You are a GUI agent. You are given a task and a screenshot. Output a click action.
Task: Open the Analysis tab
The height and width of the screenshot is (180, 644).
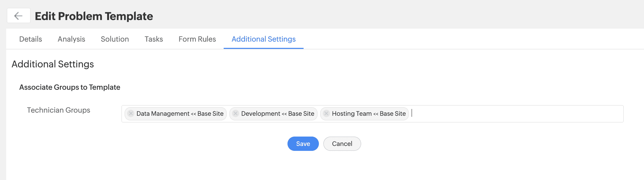tap(71, 39)
